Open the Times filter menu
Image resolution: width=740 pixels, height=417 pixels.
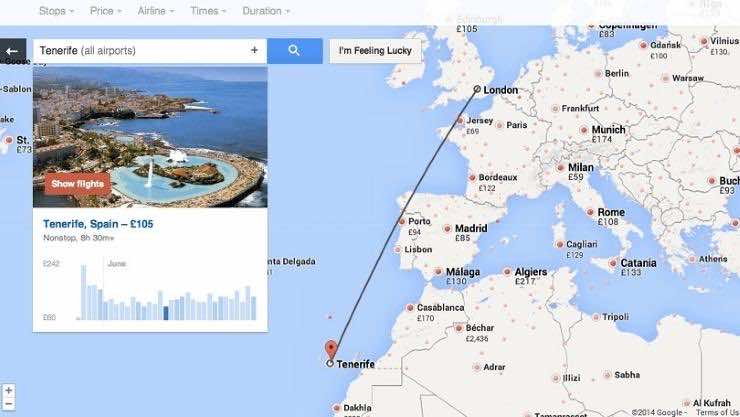[x=209, y=11]
